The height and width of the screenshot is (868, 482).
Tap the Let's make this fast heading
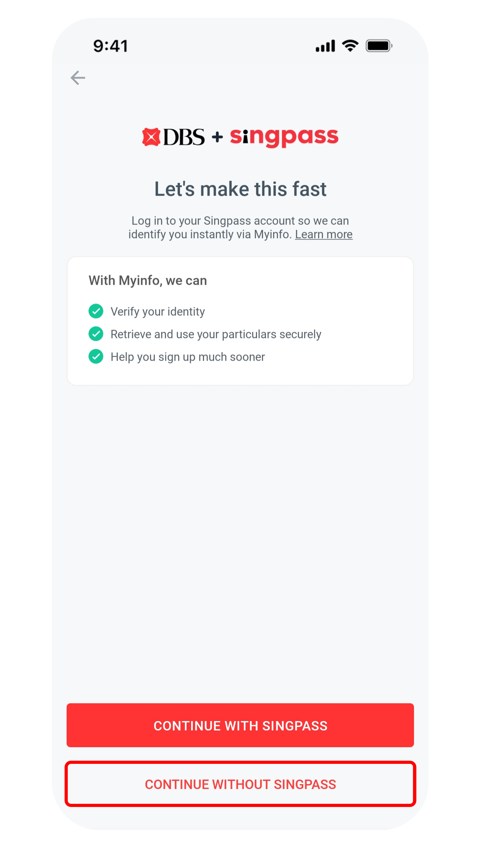pyautogui.click(x=240, y=189)
